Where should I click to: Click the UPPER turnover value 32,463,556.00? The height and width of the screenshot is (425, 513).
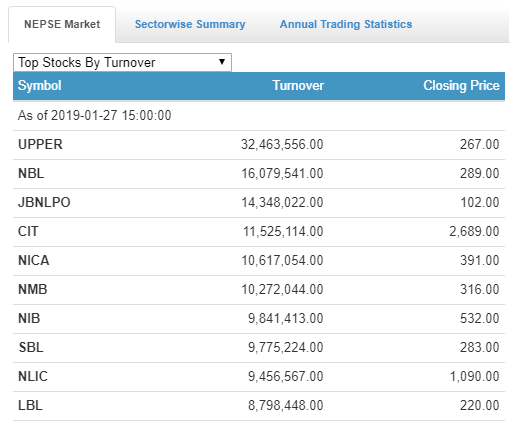coord(282,144)
